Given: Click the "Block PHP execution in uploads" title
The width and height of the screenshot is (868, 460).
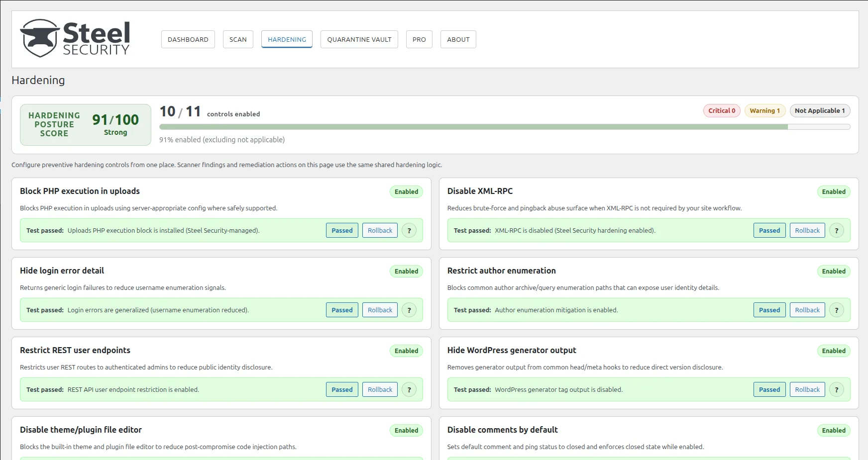Looking at the screenshot, I should point(80,191).
